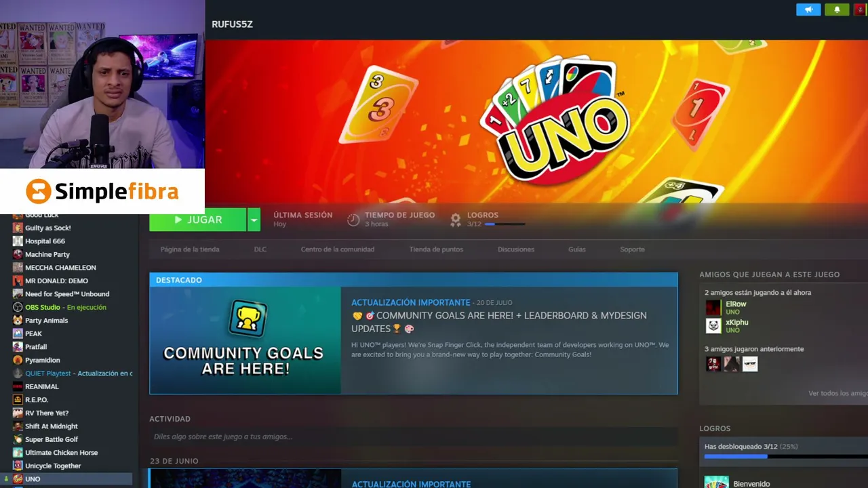Click the OBS Studio icon in library
The image size is (868, 488).
coord(18,307)
